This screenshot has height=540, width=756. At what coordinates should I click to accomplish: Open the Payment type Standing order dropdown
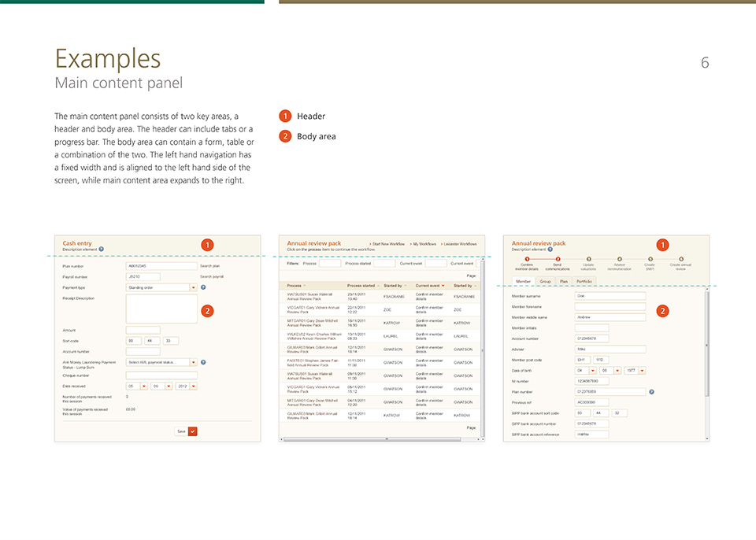[x=193, y=288]
